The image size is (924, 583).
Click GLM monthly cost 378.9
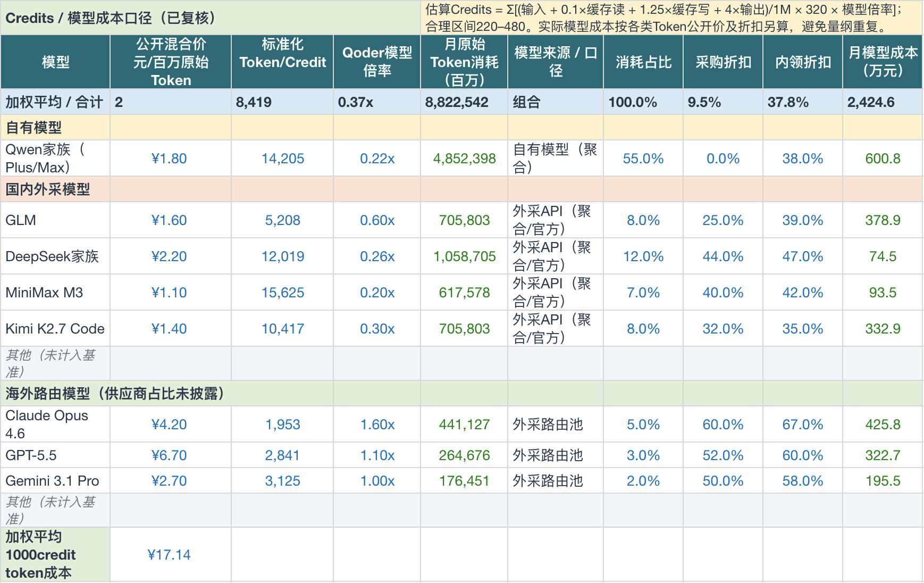coord(883,220)
